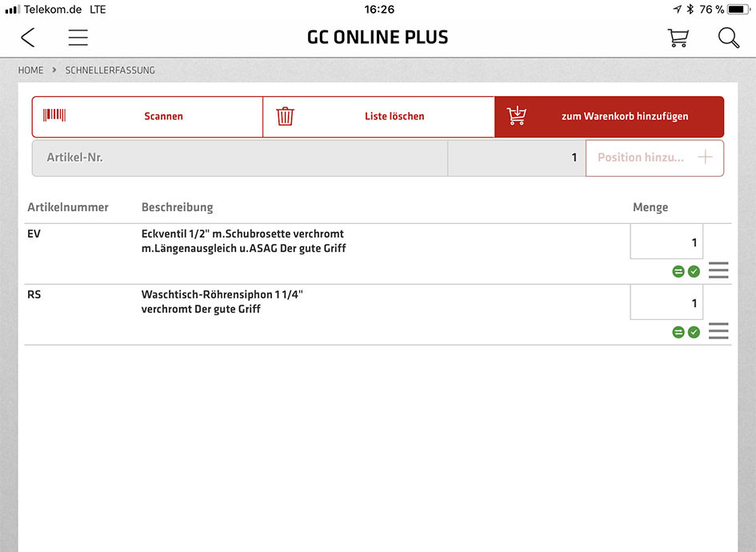Screen dimensions: 756x552
Task: Start scanning with Scannen button
Action: 147,117
